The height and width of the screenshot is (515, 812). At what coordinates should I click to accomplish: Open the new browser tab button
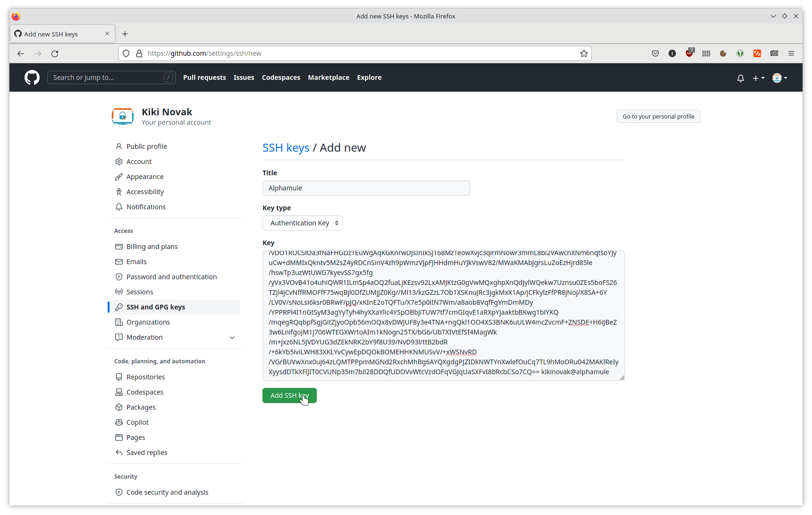(x=125, y=34)
